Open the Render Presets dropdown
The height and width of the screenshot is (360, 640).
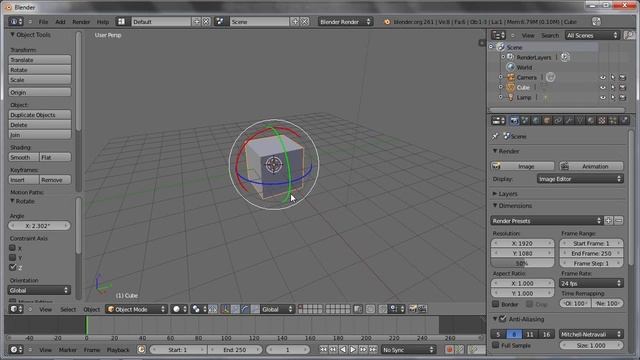tap(547, 221)
